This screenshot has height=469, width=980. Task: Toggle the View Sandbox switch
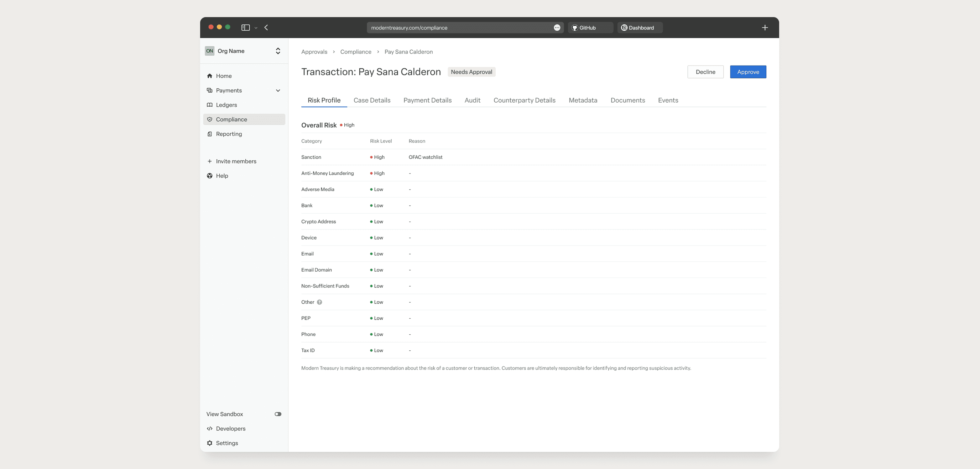pyautogui.click(x=278, y=414)
